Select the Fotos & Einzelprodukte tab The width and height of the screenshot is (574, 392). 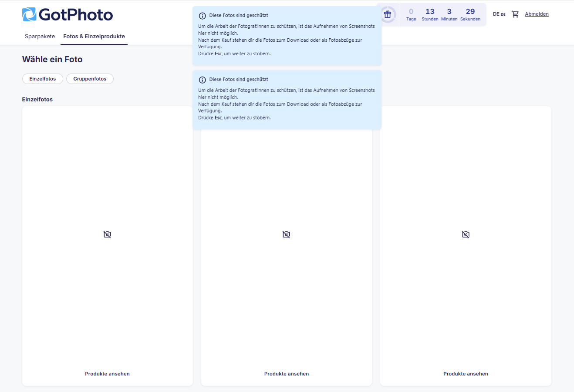click(x=94, y=37)
